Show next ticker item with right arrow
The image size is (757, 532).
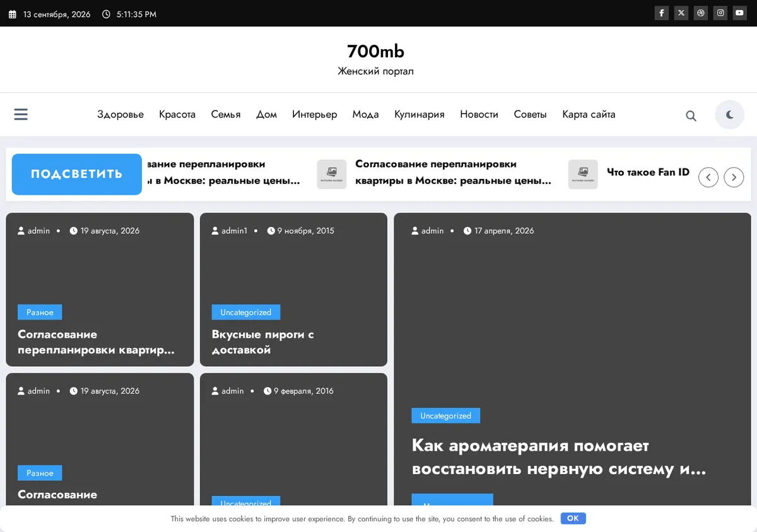[x=734, y=177]
